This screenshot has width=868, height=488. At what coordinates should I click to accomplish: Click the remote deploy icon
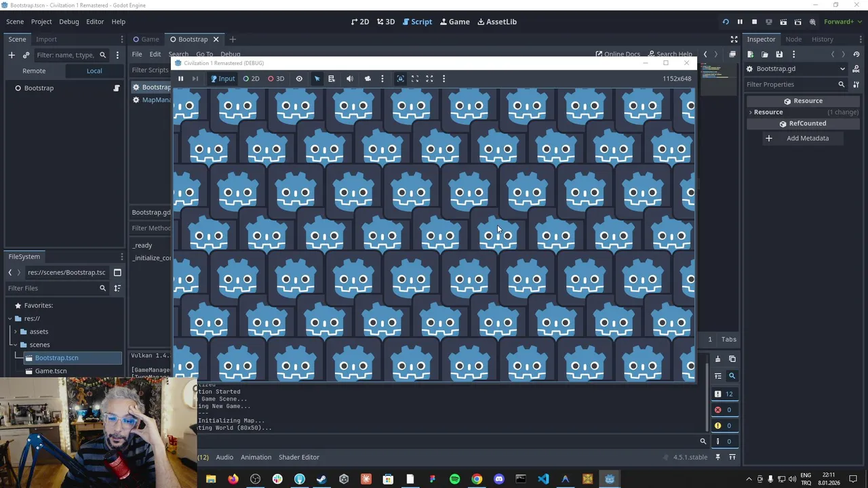pyautogui.click(x=769, y=22)
